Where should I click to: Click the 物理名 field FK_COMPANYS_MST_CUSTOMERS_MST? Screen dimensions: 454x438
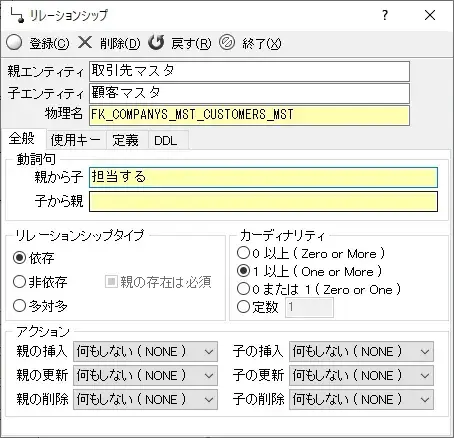(249, 115)
